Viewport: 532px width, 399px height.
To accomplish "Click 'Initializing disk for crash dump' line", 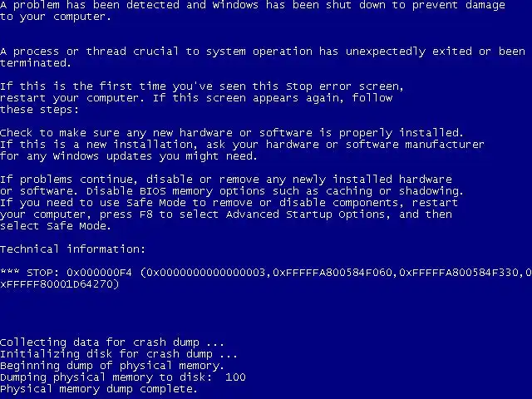I will point(118,354).
